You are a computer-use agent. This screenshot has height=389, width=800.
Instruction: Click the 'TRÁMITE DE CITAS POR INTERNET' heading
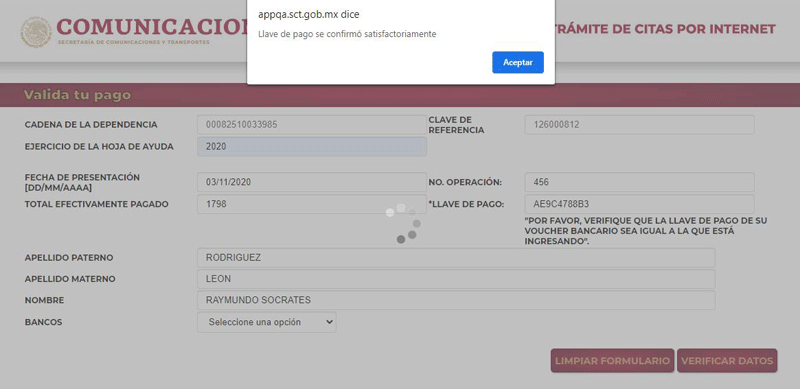(x=665, y=29)
